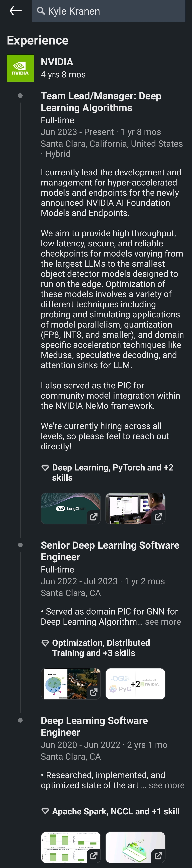This screenshot has height=868, width=192.
Task: Tap external link icon on bar charts thumbnail
Action: tap(94, 855)
